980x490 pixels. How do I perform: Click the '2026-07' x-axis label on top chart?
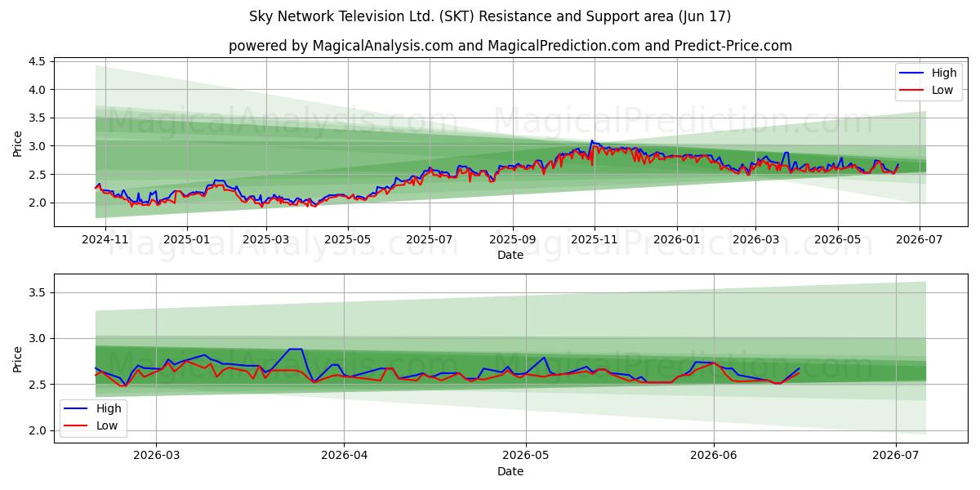point(920,239)
